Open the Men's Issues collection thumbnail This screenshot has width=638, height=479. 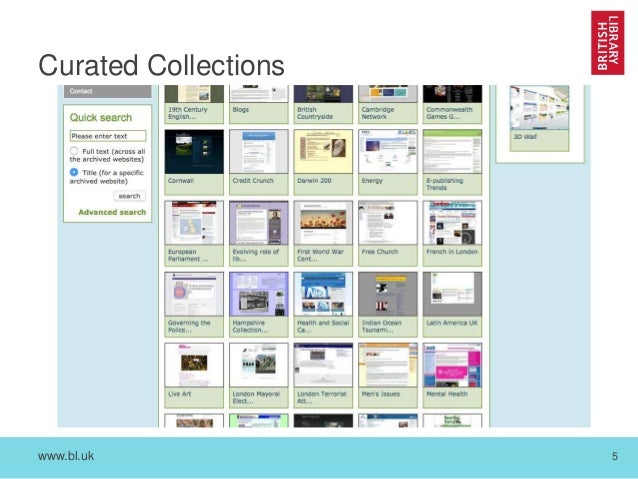(x=388, y=365)
